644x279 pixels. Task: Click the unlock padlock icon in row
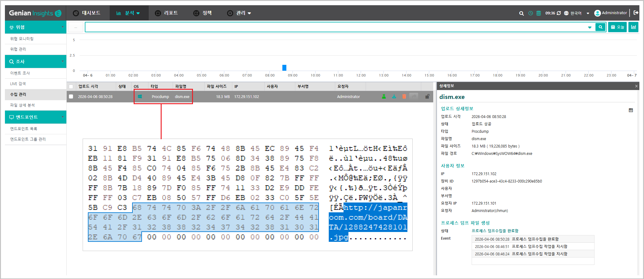427,96
